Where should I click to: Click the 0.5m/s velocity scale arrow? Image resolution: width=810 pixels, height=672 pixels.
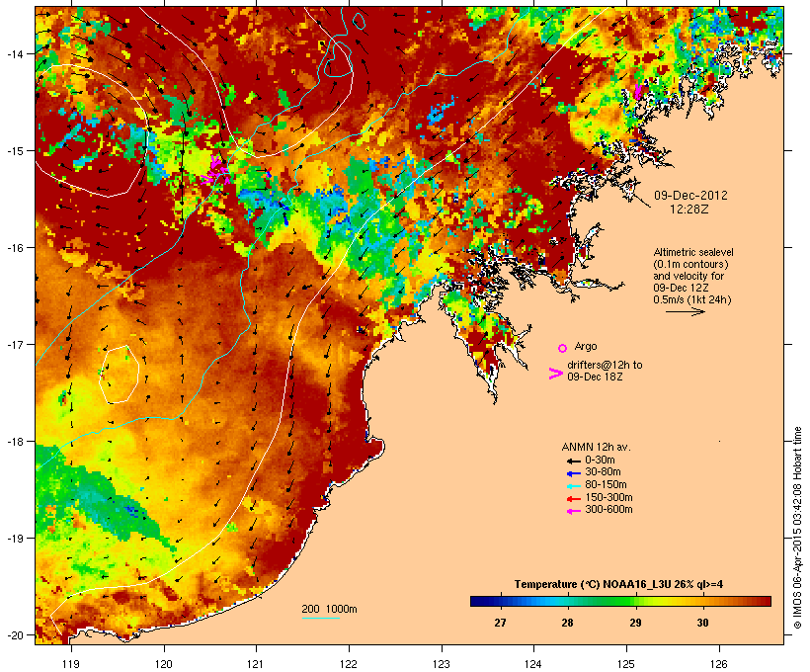point(684,311)
